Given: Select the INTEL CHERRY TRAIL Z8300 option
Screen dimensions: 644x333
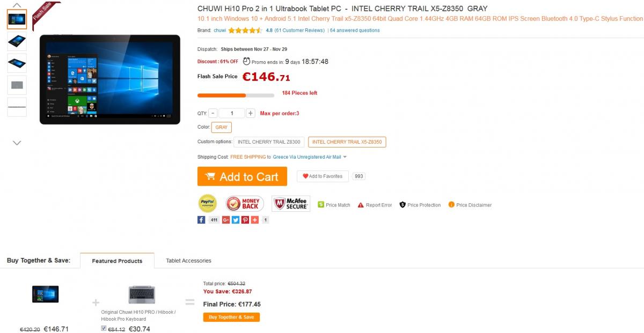Looking at the screenshot, I should pos(269,142).
